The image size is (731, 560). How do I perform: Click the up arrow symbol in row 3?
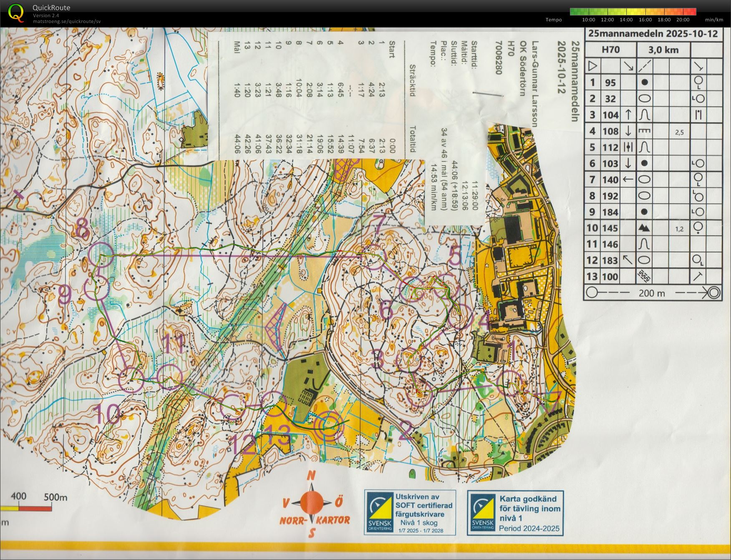628,115
